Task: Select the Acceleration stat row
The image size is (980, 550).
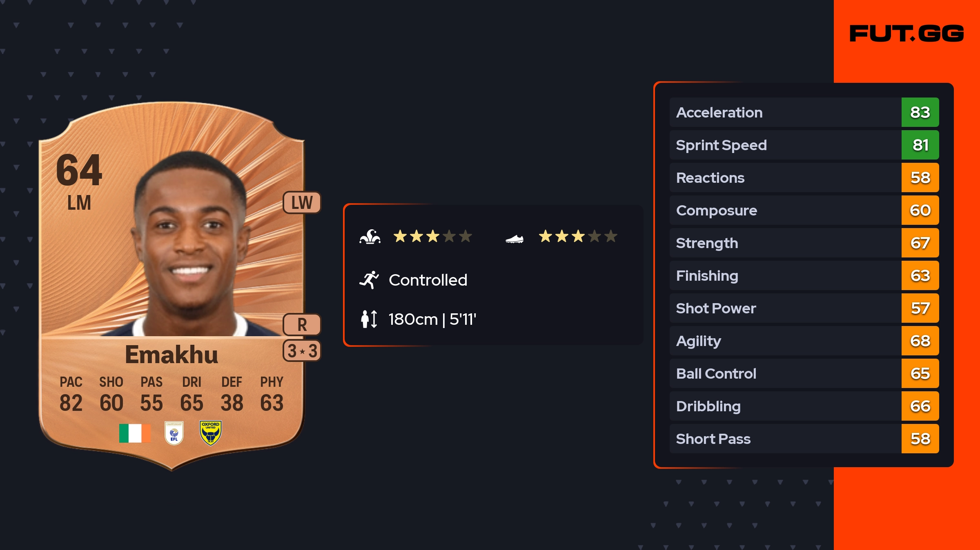Action: point(784,112)
